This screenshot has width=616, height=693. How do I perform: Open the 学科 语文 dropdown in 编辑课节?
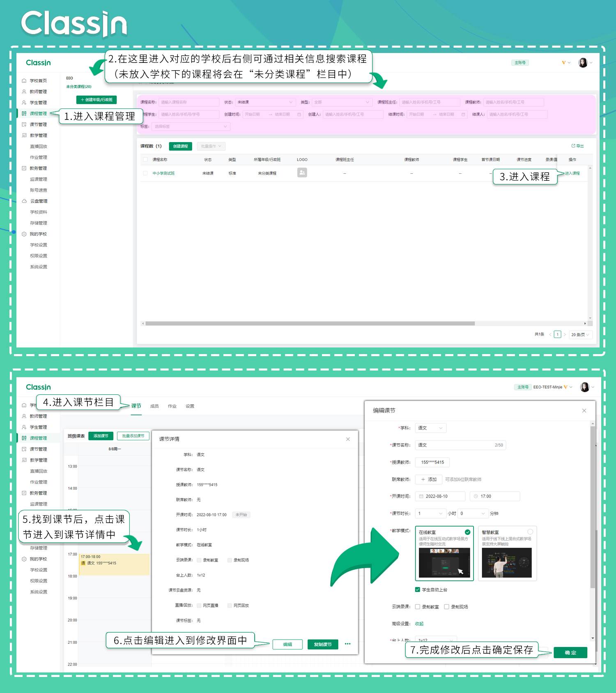tap(430, 428)
